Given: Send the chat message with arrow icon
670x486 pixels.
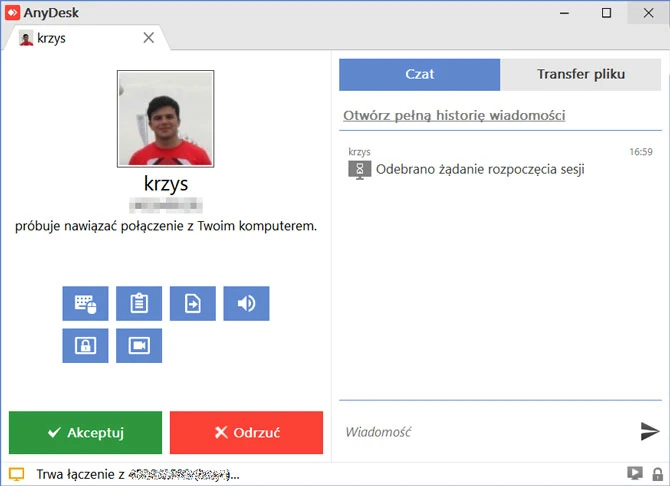Looking at the screenshot, I should coord(650,431).
